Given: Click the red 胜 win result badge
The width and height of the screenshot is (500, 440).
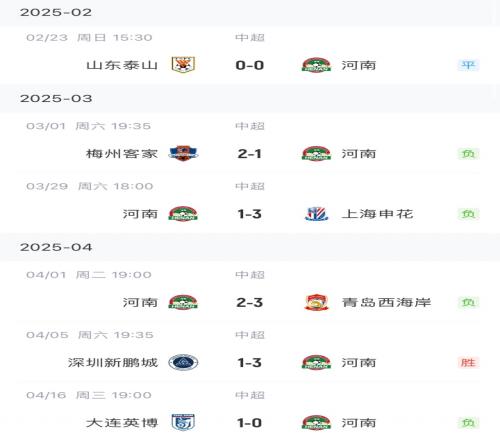Looking at the screenshot, I should (468, 363).
